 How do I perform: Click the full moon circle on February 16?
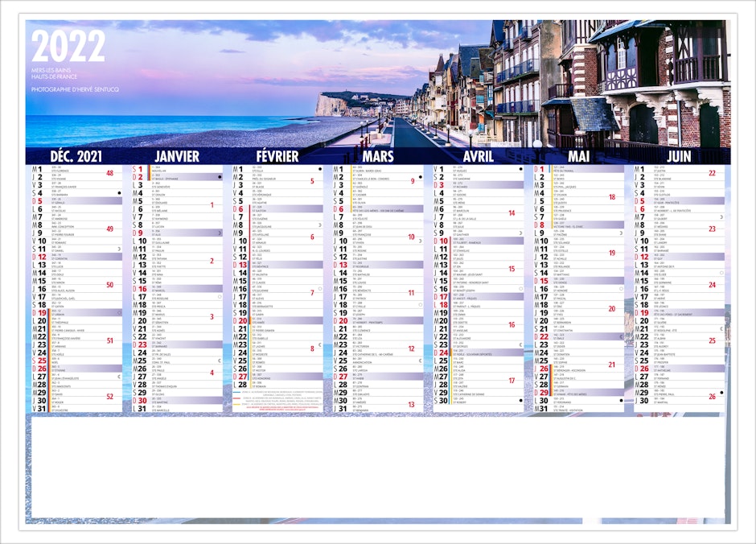[320, 288]
